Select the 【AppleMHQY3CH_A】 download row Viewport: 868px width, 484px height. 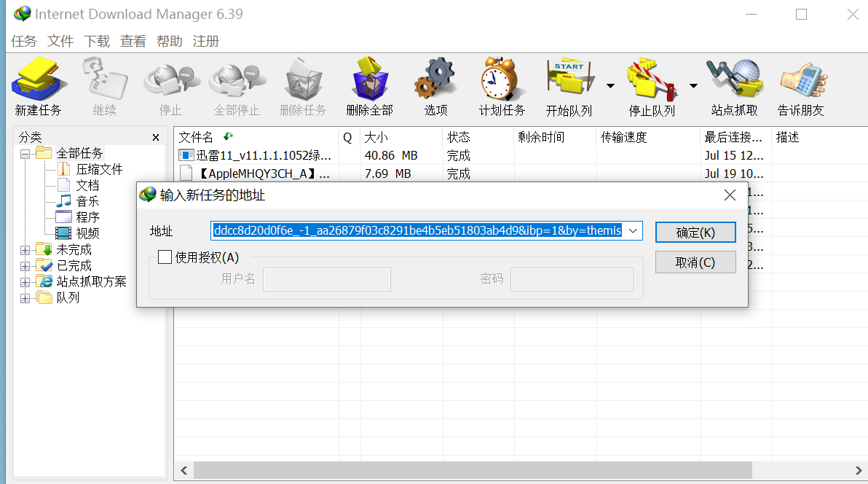pos(521,173)
